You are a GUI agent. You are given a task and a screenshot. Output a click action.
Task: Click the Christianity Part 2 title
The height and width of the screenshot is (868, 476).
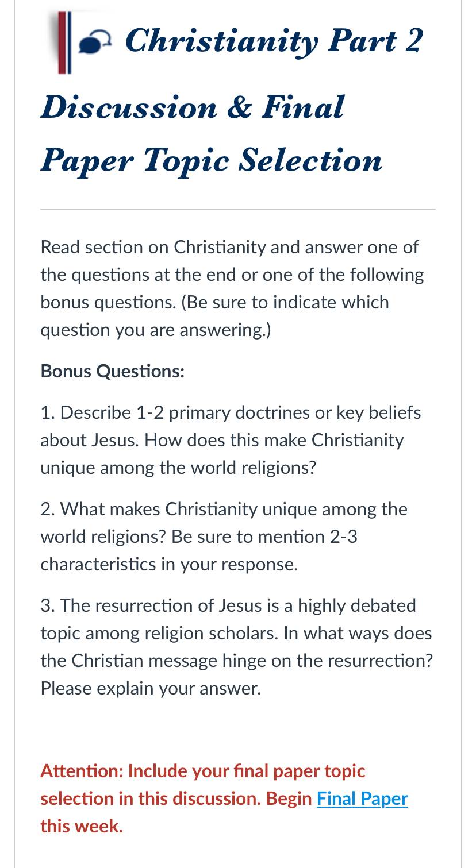[274, 41]
